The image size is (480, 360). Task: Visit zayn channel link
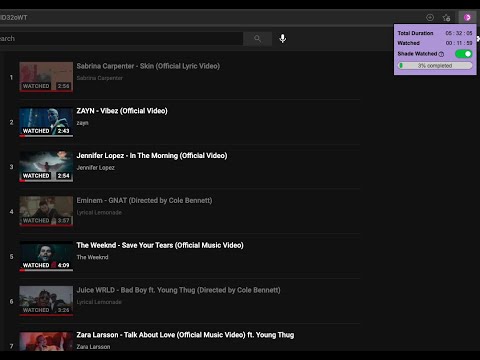(x=82, y=123)
